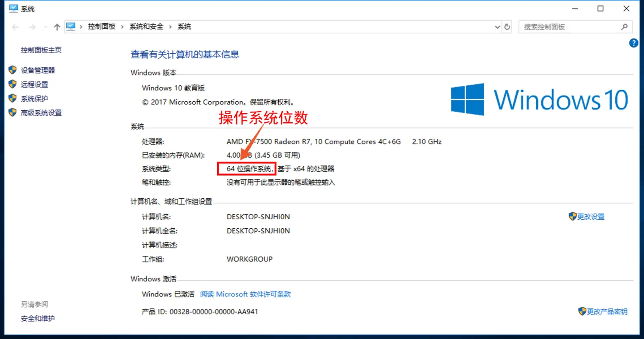Open 高级系统设置 from the sidebar
644x339 pixels.
[41, 113]
